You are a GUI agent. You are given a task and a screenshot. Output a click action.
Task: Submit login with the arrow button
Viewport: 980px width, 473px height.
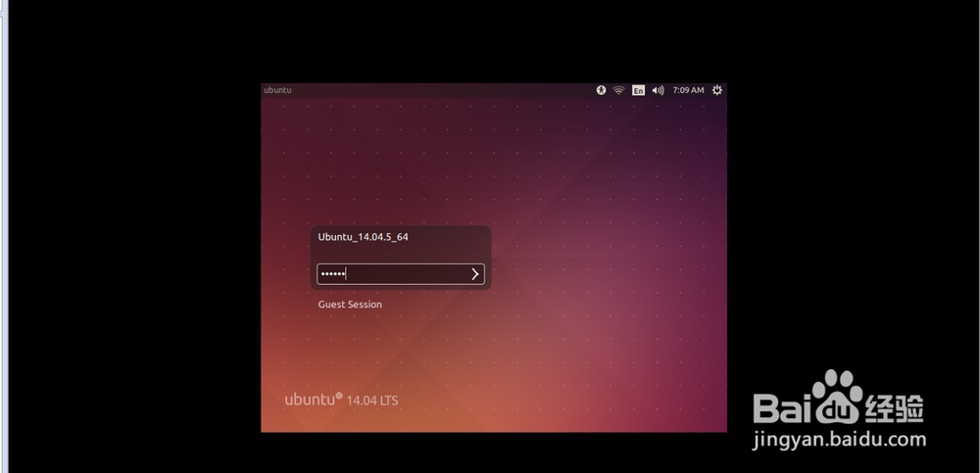coord(475,273)
